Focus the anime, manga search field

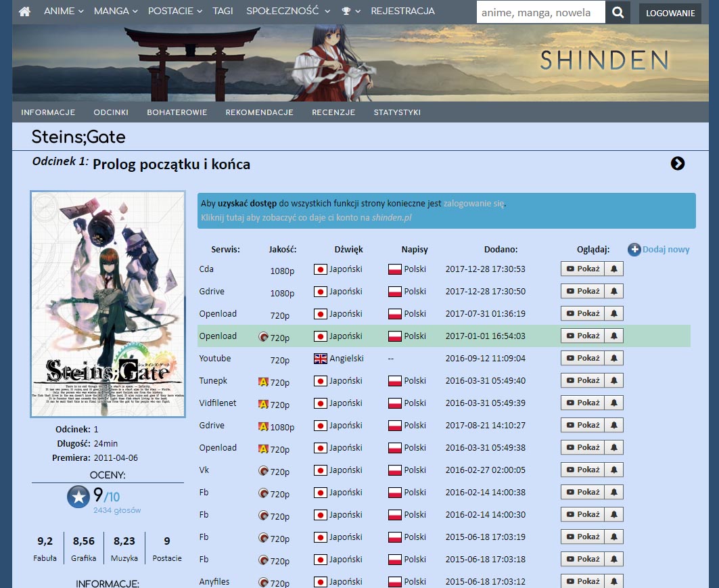tap(540, 12)
